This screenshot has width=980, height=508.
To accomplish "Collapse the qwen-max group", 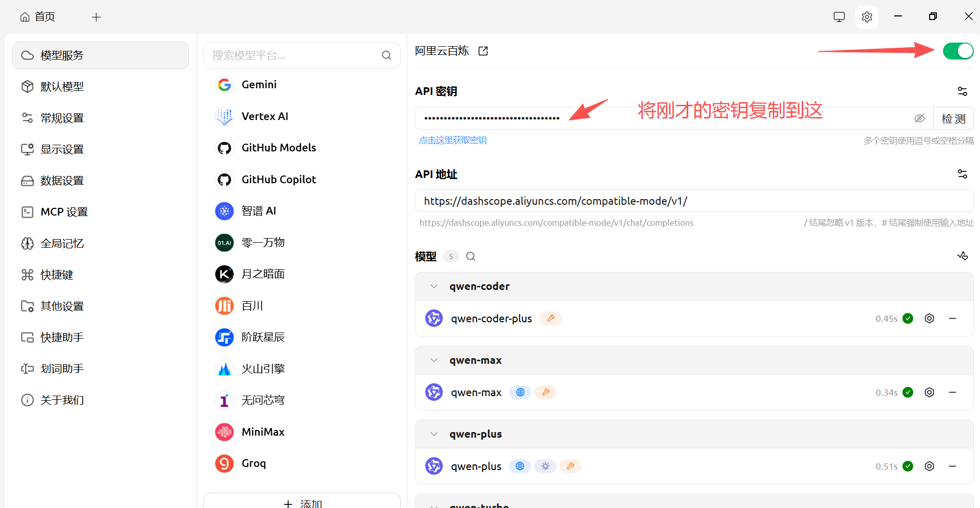I will point(434,360).
